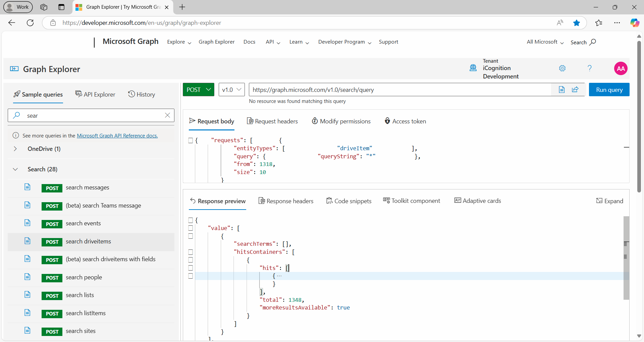
Task: Click the sample queries search field
Action: tap(91, 115)
